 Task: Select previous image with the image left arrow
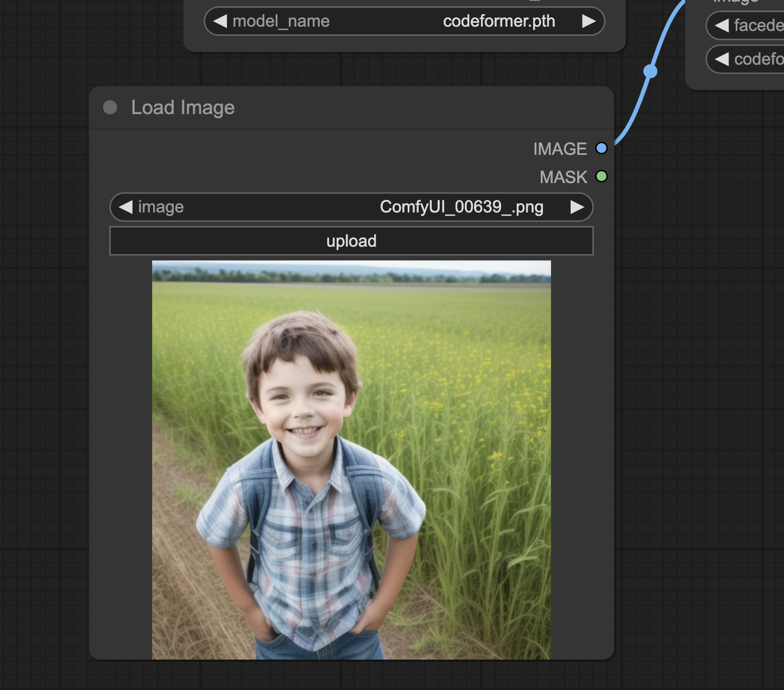point(126,207)
